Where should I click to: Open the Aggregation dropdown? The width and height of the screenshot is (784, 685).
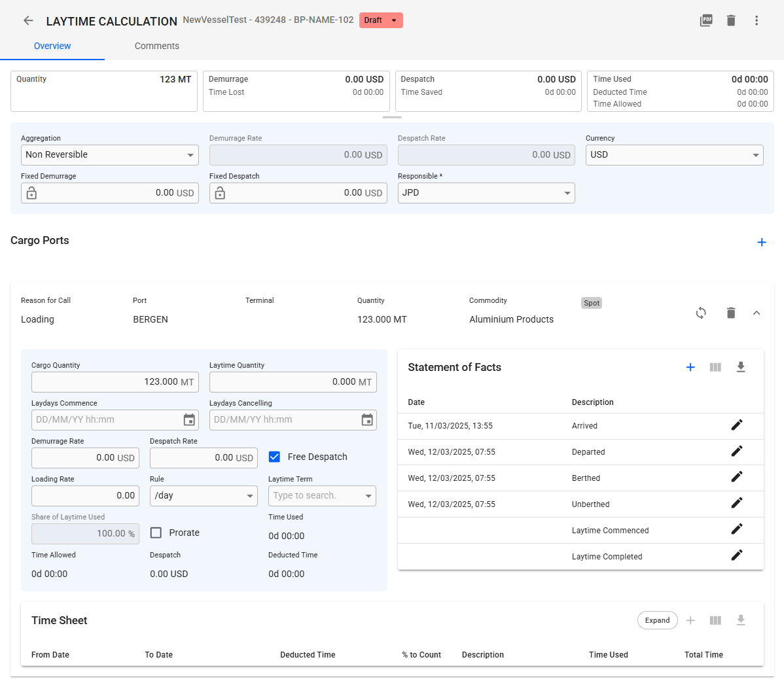[x=109, y=155]
